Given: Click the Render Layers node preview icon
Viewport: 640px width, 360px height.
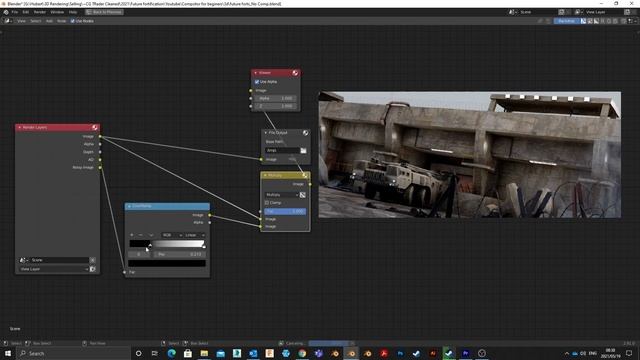Looking at the screenshot, I should [95, 127].
